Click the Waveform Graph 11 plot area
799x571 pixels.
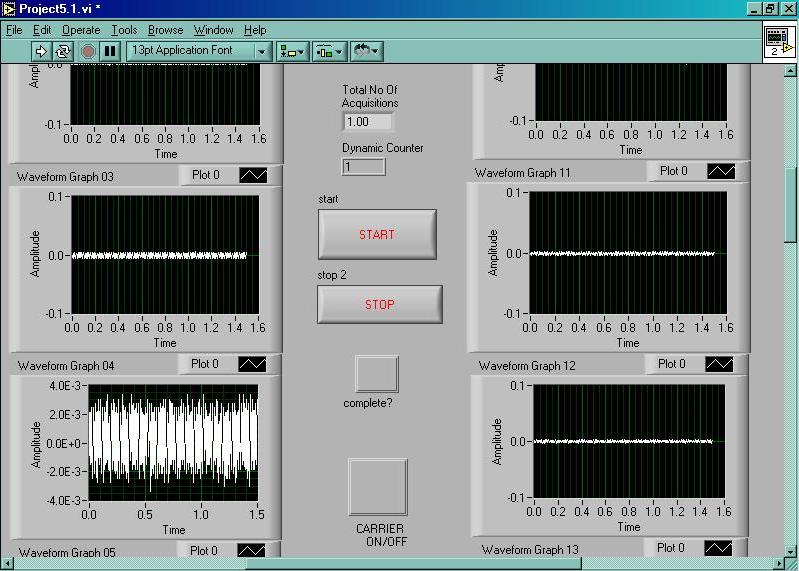pyautogui.click(x=628, y=253)
